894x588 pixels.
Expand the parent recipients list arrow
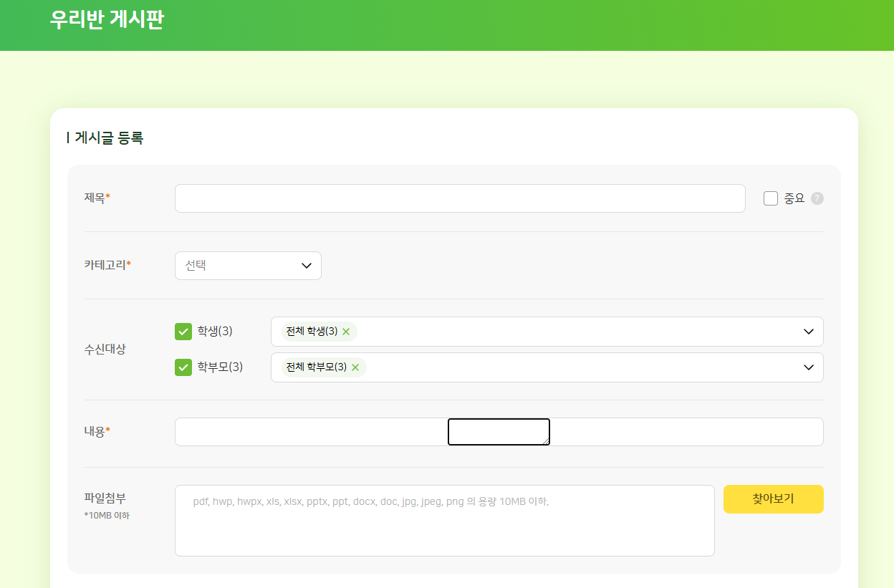pyautogui.click(x=809, y=367)
